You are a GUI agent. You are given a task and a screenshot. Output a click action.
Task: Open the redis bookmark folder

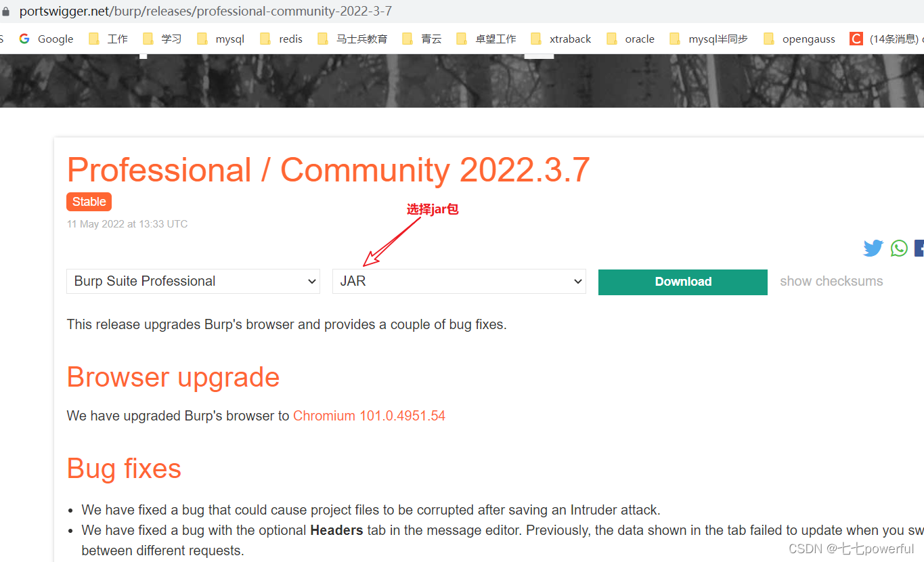coord(282,39)
